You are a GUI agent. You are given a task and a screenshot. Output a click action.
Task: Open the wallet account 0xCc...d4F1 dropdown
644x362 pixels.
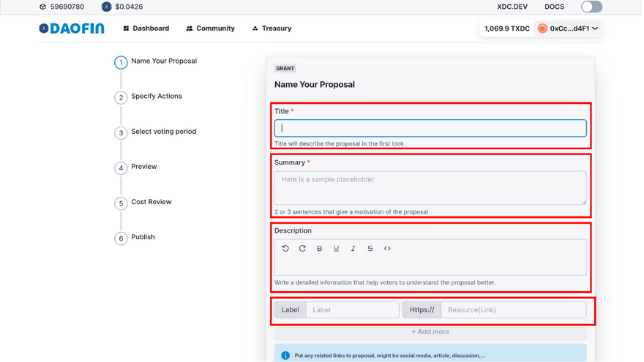(568, 29)
